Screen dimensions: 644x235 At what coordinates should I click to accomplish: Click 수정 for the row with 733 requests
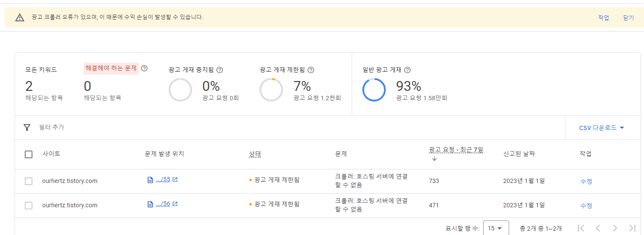(586, 181)
